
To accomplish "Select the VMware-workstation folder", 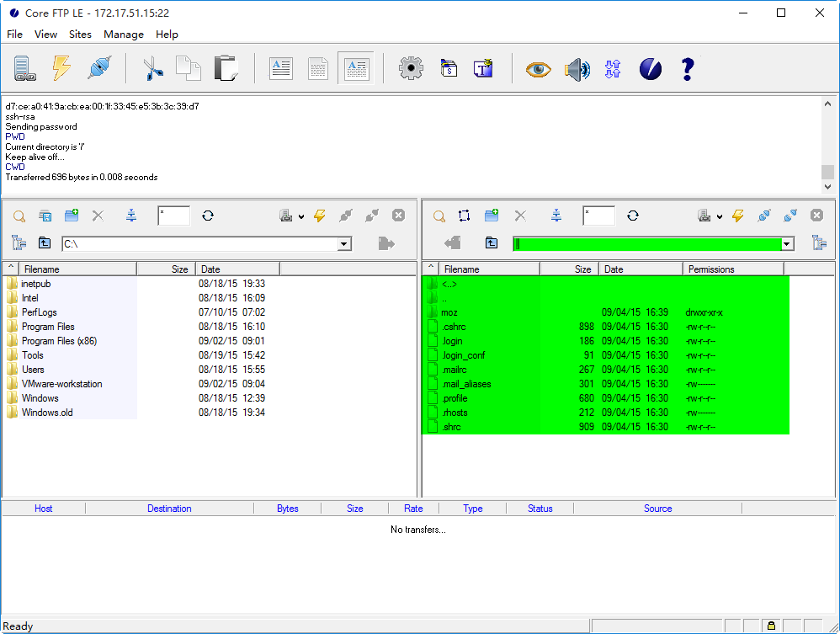I will point(61,384).
